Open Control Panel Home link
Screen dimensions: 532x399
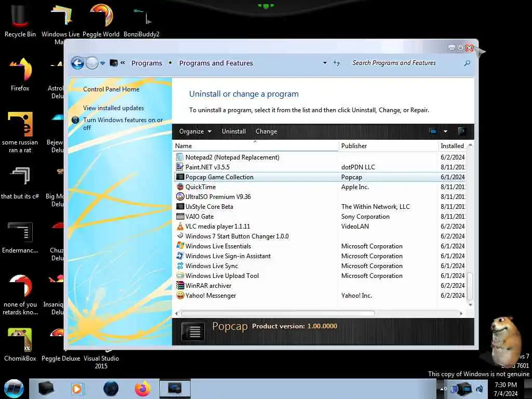click(111, 89)
